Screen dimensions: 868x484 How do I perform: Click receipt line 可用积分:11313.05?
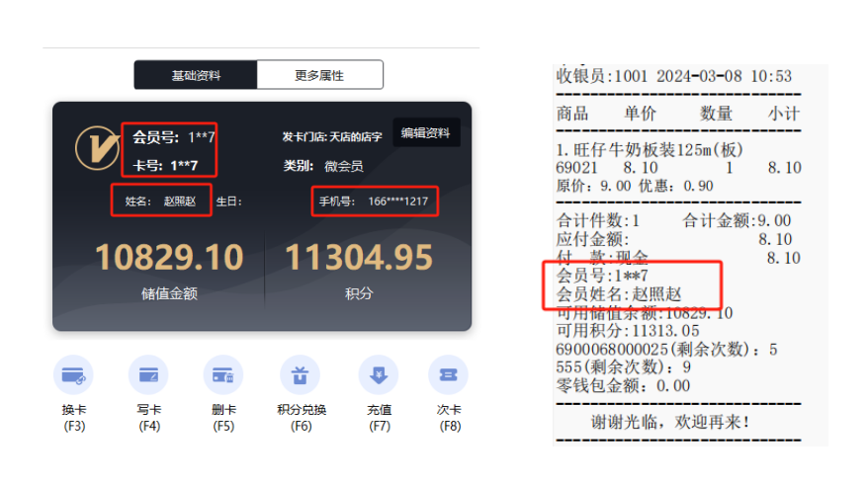pyautogui.click(x=627, y=331)
